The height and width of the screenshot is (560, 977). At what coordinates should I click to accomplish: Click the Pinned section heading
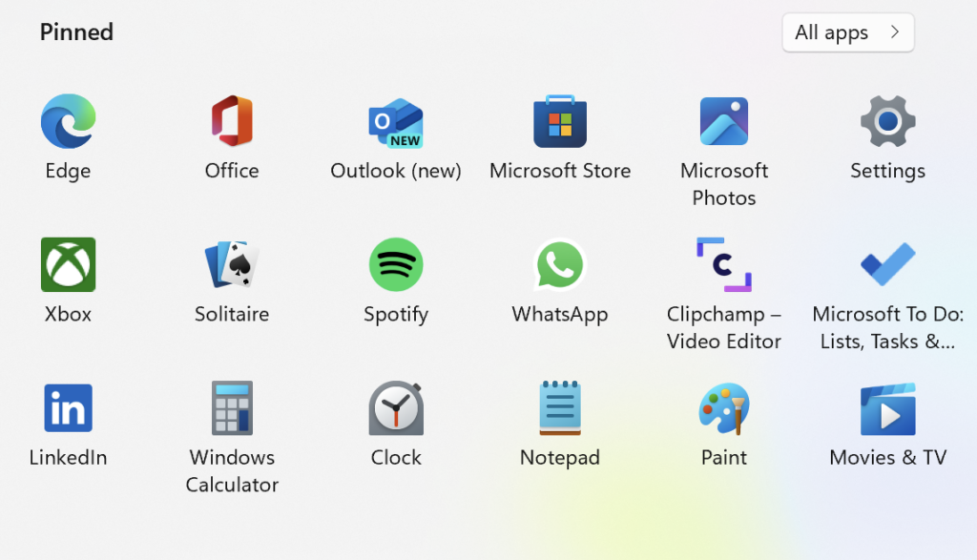[76, 32]
